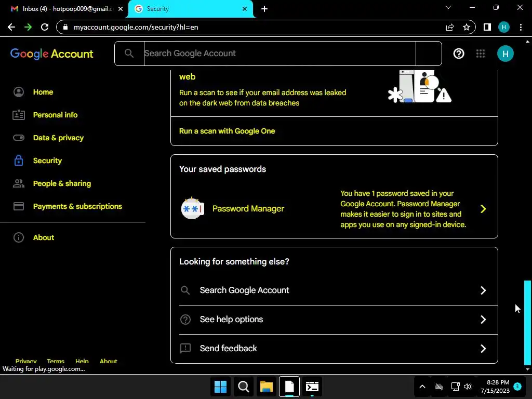Click the Data & privacy toggle icon
Screen dimensions: 532x399
(19, 138)
